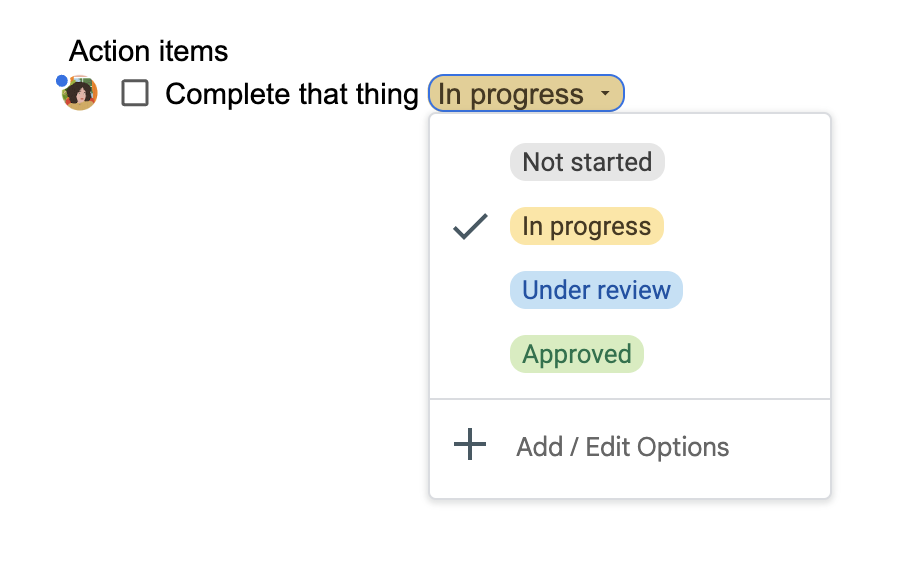Click the assignee avatar icon
The height and width of the screenshot is (564, 914).
tap(80, 94)
